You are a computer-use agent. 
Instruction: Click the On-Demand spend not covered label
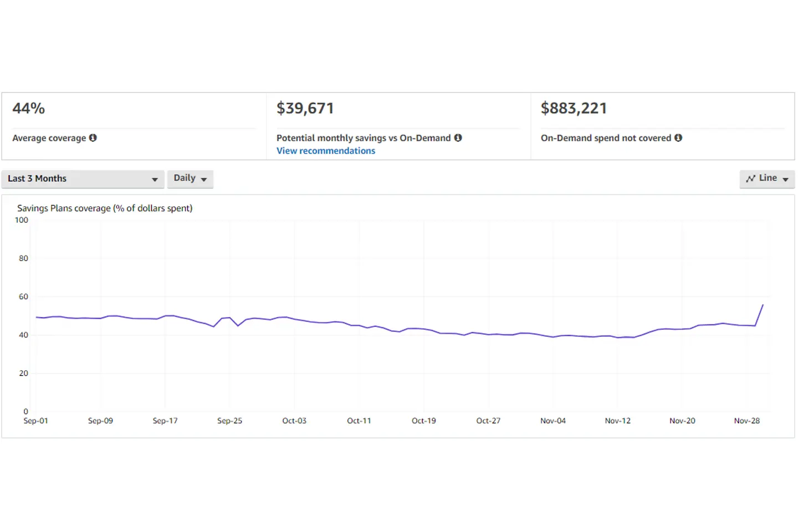coord(606,138)
